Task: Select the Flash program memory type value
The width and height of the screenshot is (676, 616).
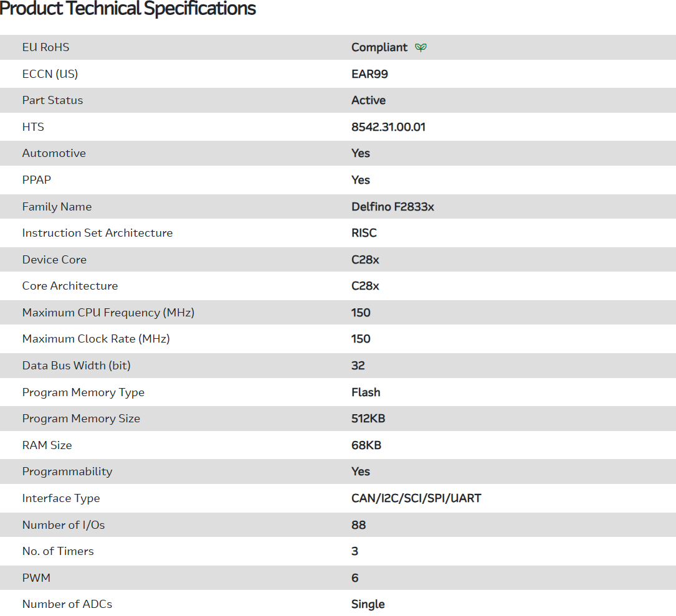Action: (x=366, y=392)
